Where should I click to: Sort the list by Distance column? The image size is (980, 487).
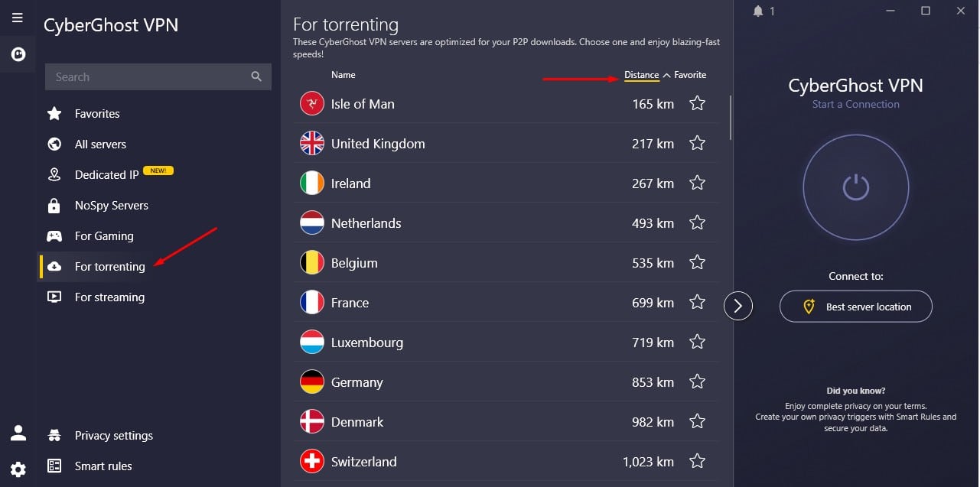pyautogui.click(x=641, y=75)
